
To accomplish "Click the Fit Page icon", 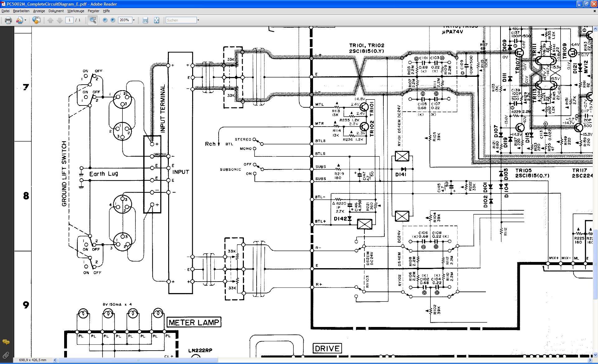I will [156, 20].
